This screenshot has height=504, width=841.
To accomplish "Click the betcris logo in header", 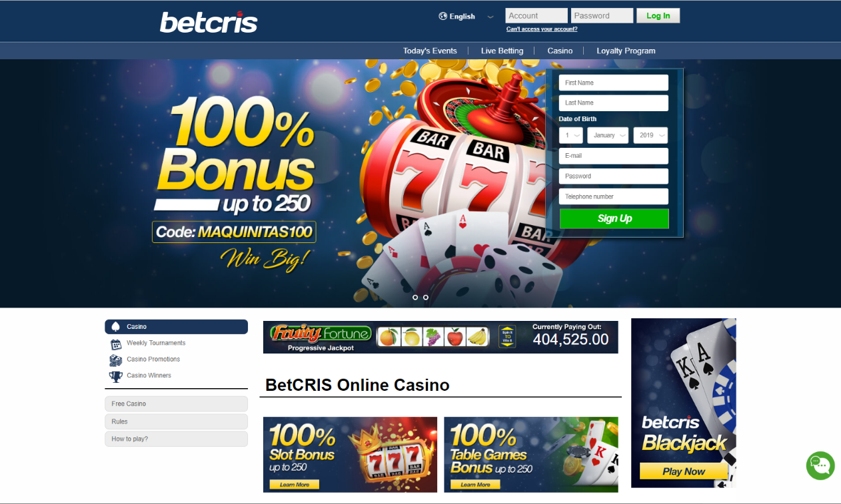I will pyautogui.click(x=209, y=22).
